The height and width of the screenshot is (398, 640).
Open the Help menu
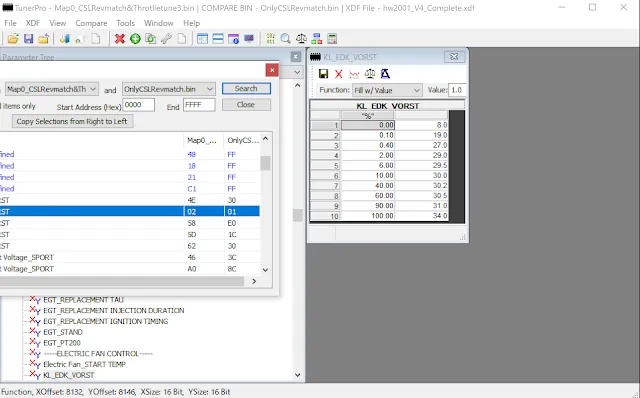point(191,23)
